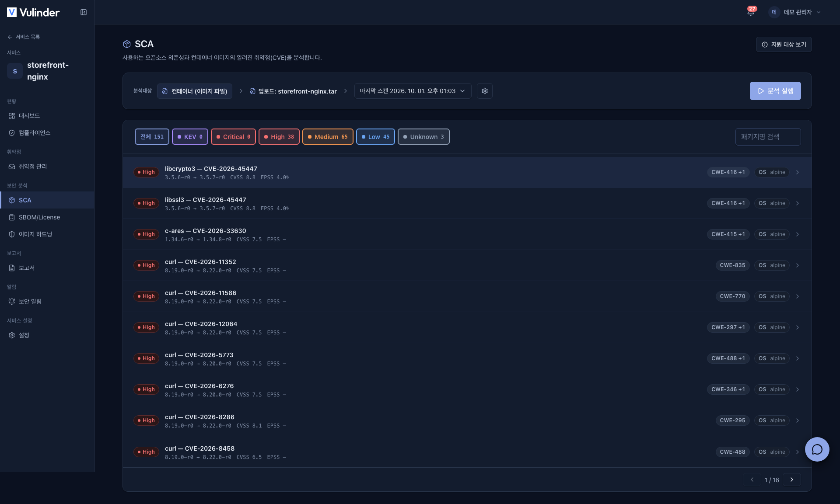This screenshot has width=840, height=504.
Task: Open curl — CVE-2026-8458 entry
Action: click(467, 452)
